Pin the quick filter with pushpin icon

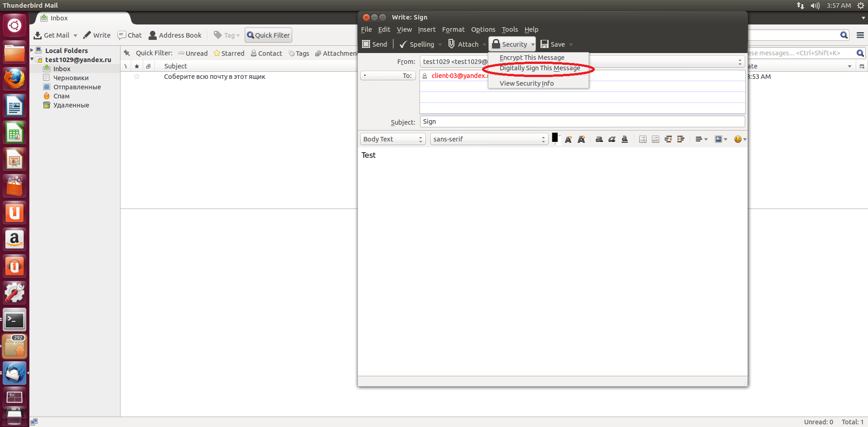(127, 53)
